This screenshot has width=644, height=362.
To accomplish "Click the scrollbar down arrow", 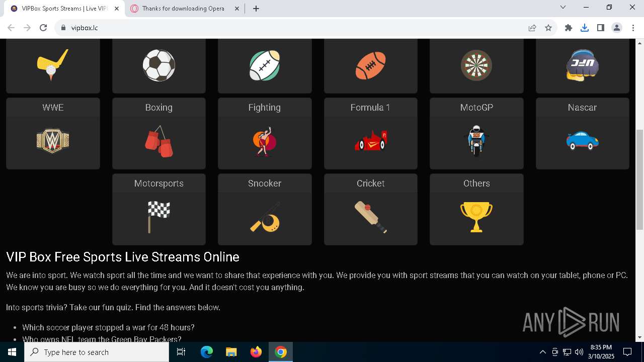I will (x=640, y=337).
